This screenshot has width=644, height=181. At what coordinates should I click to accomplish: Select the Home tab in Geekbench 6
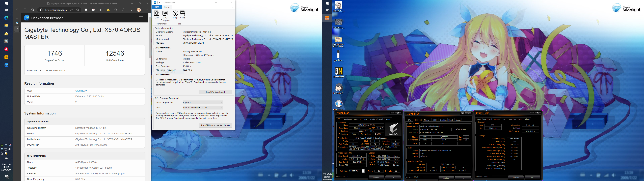pos(167,7)
